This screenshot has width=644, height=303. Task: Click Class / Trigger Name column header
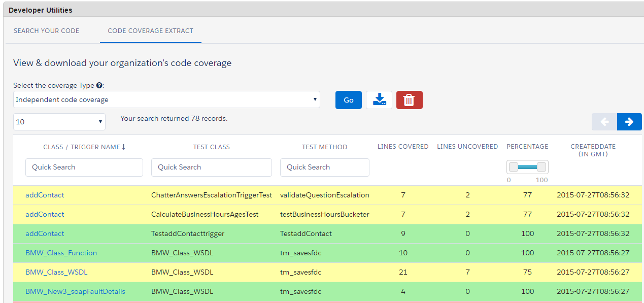coord(81,147)
